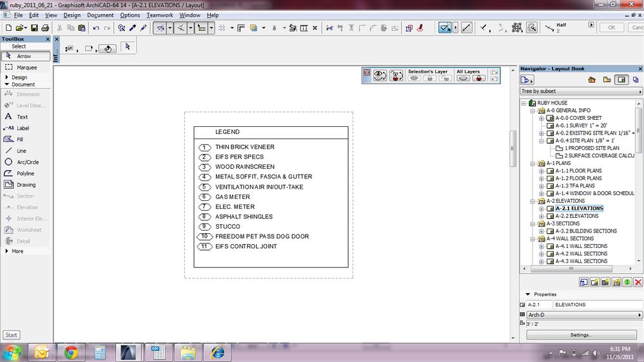644x362 pixels.
Task: Select the Inject Parameters syringe icon
Action: [143, 28]
